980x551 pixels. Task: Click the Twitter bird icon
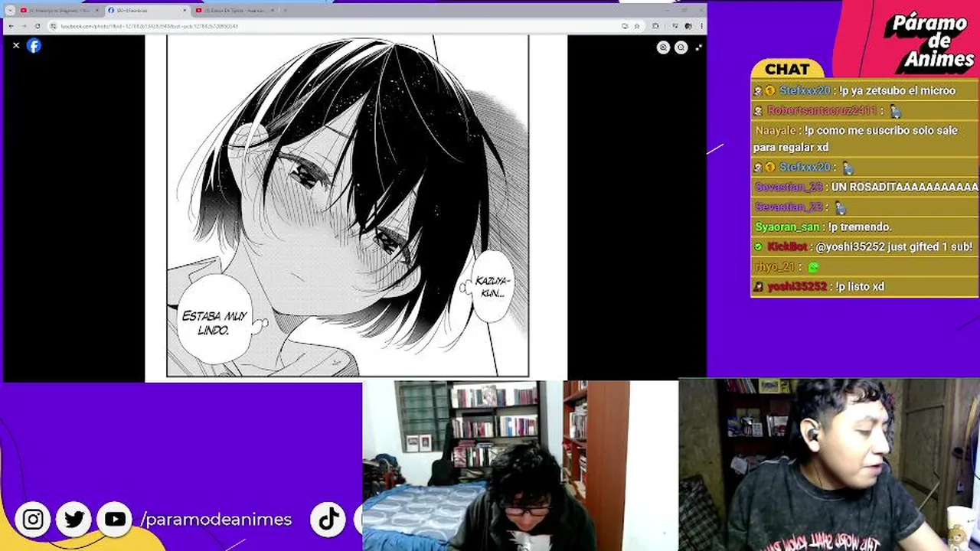74,520
